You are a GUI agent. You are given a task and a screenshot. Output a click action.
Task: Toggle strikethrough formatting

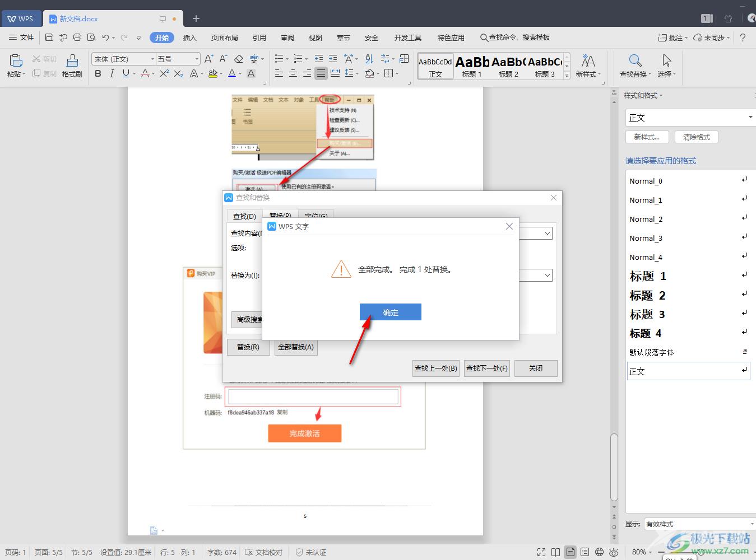tap(145, 73)
